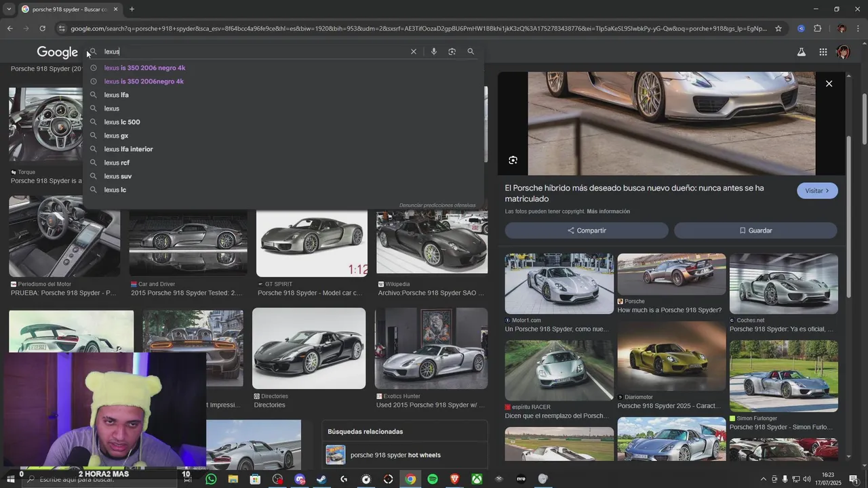Choose suggestion "lexus is 350 2006negro 4k"

tap(144, 81)
